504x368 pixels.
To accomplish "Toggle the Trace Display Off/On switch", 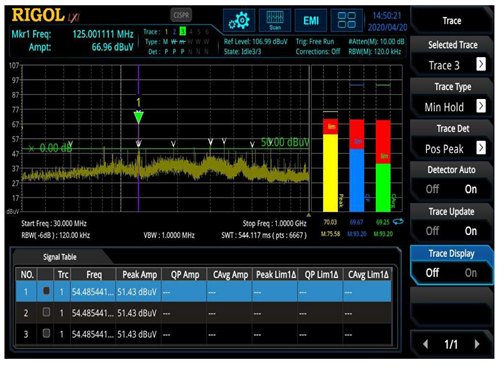I will click(451, 273).
